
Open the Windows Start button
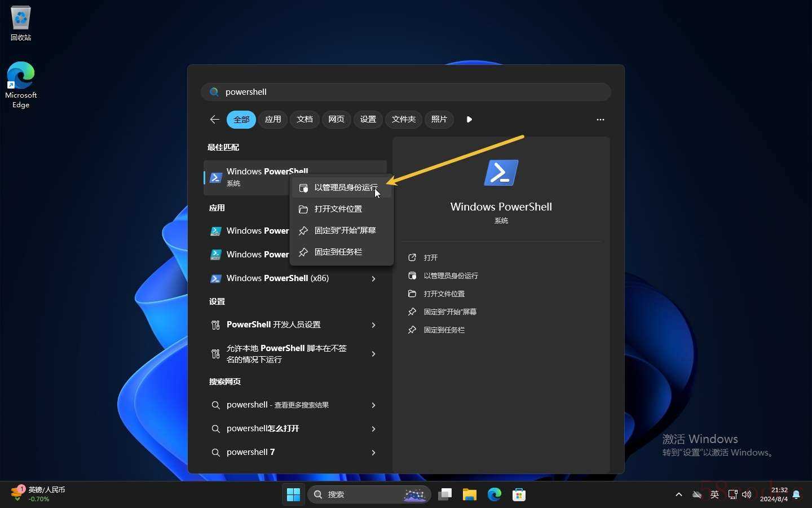tap(293, 494)
